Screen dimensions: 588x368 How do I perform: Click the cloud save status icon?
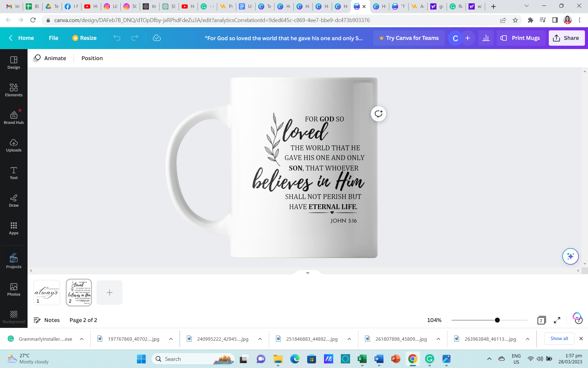point(156,38)
